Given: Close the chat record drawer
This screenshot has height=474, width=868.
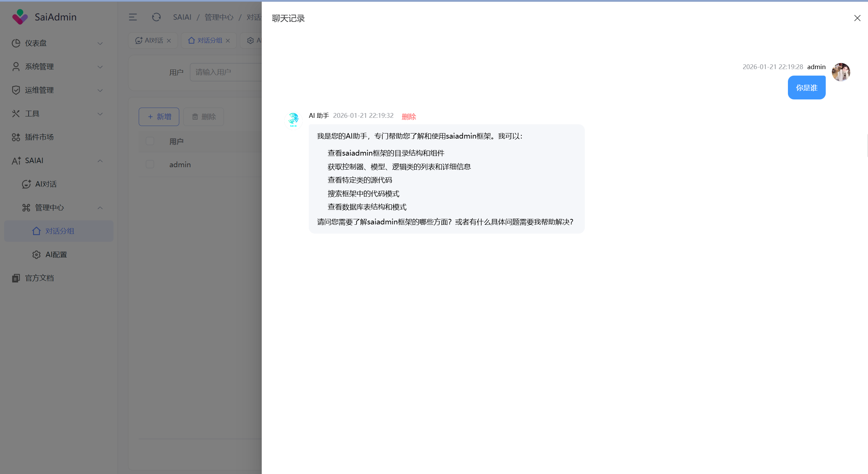Looking at the screenshot, I should (857, 18).
